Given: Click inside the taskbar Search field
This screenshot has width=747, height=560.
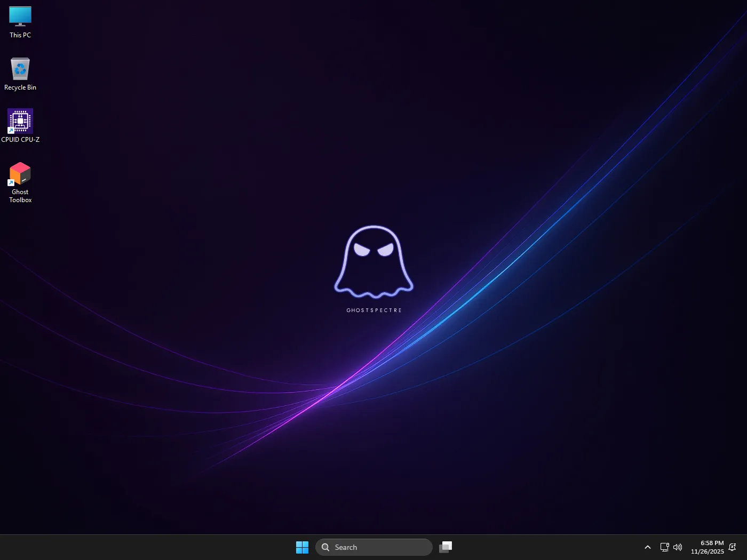Looking at the screenshot, I should click(x=373, y=547).
